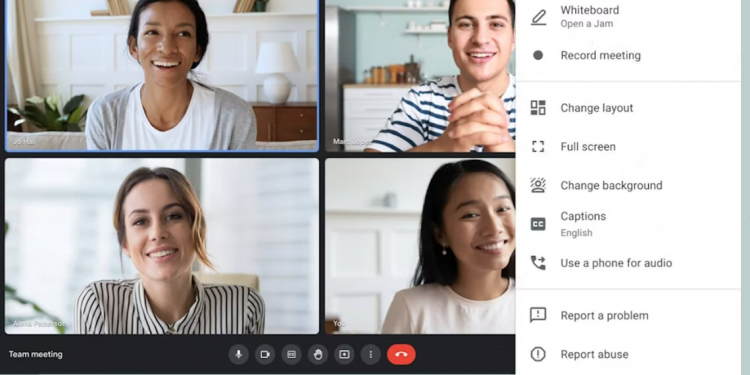Raise hand using the hand icon
This screenshot has height=375, width=750.
click(318, 354)
